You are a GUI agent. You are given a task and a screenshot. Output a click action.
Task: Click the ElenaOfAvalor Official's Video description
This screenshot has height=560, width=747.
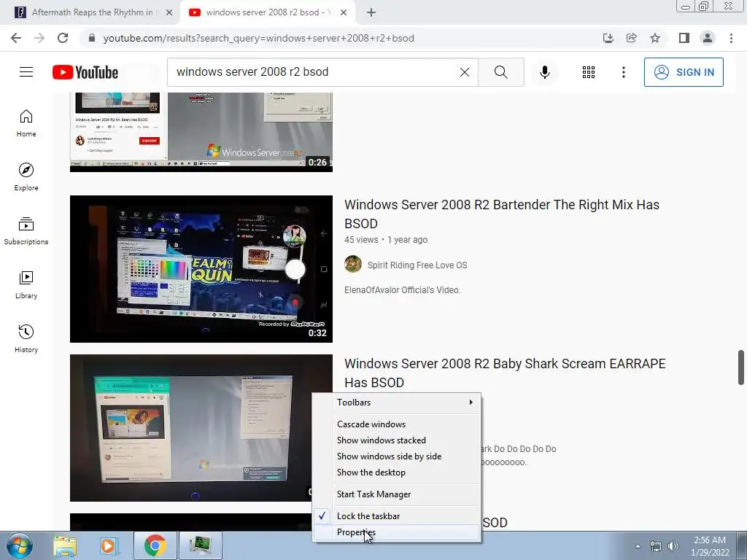[403, 290]
